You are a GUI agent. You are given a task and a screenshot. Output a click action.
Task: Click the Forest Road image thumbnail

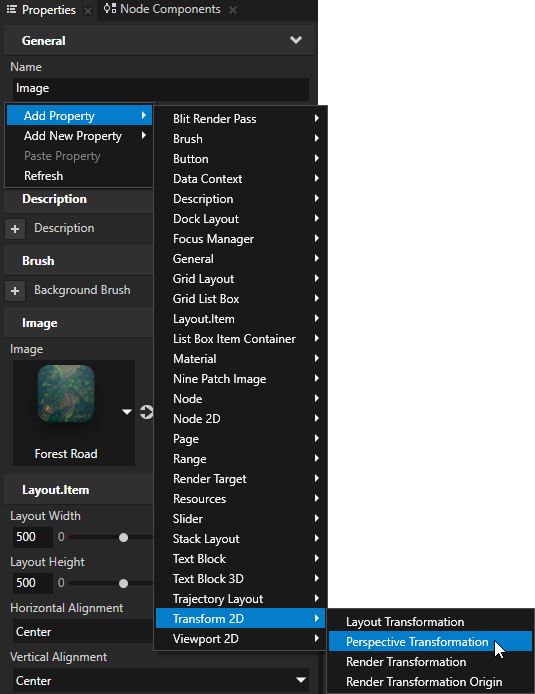click(x=66, y=393)
